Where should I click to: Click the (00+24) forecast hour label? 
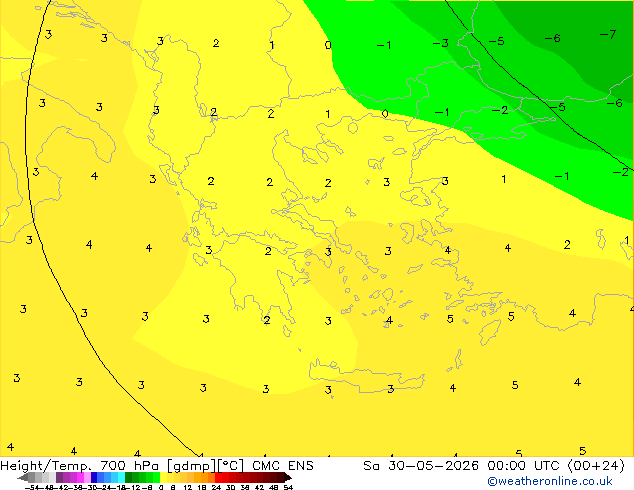click(596, 466)
